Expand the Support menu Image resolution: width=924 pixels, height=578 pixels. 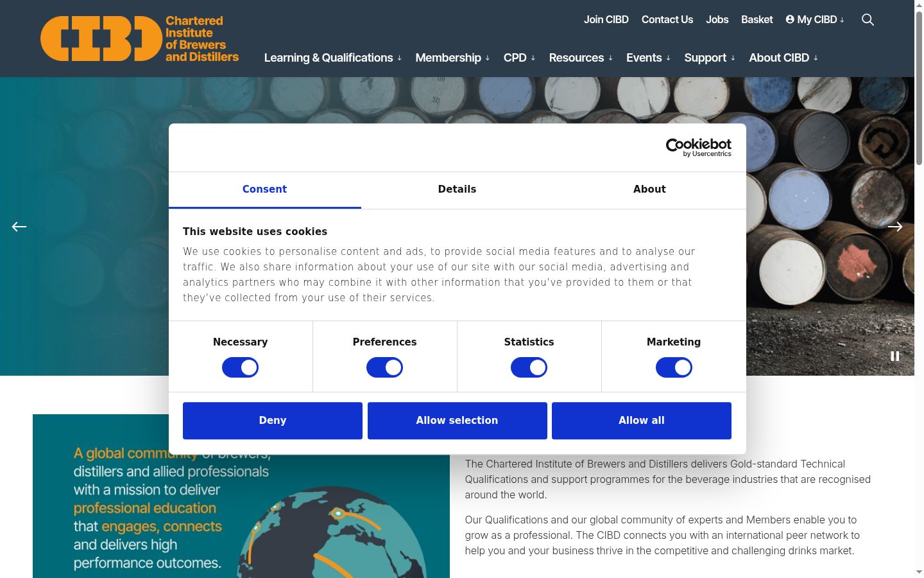[x=710, y=58]
